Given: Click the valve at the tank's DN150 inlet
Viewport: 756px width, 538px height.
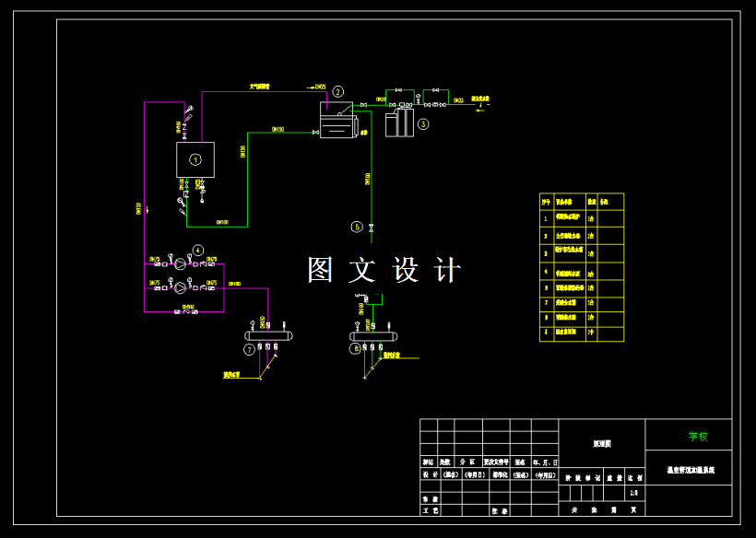Looking at the screenshot, I should [x=316, y=133].
